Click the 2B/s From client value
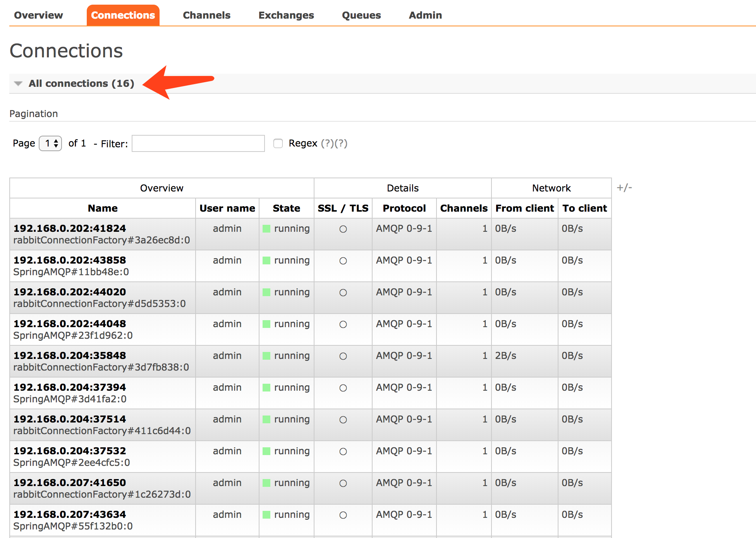Image resolution: width=756 pixels, height=538 pixels. pyautogui.click(x=506, y=355)
